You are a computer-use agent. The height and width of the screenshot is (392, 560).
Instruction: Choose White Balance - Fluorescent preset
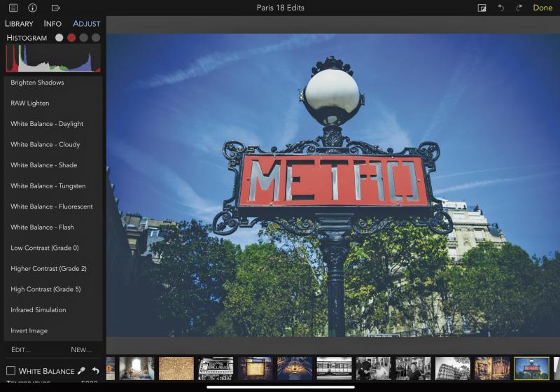pos(53,206)
